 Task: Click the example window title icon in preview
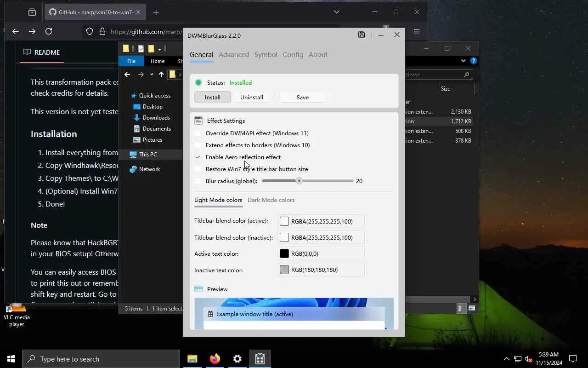point(210,314)
